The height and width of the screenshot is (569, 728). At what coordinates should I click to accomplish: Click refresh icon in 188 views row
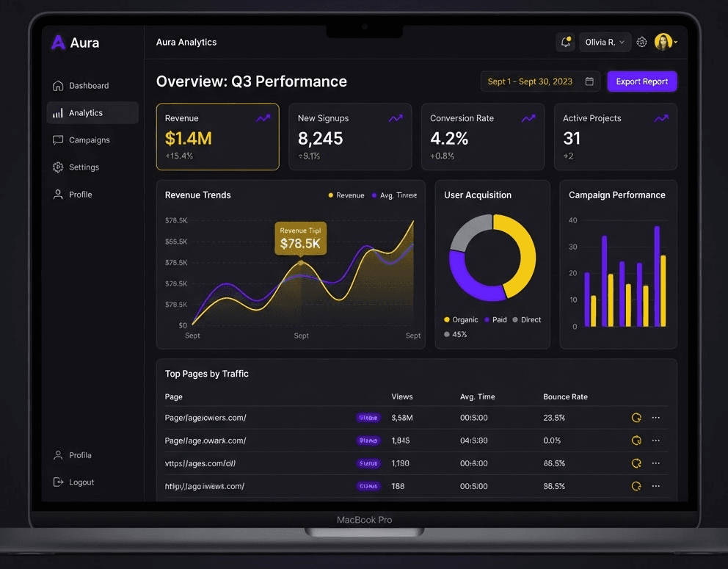coord(636,486)
